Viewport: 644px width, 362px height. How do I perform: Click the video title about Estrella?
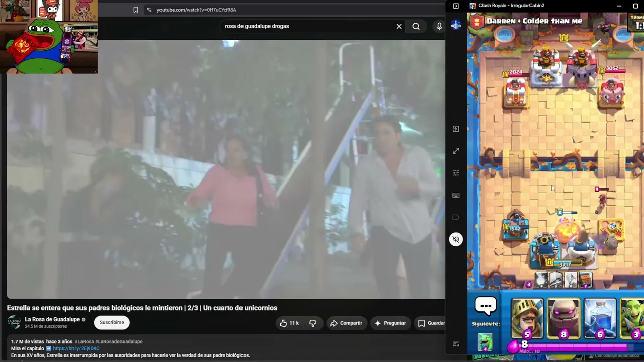142,308
